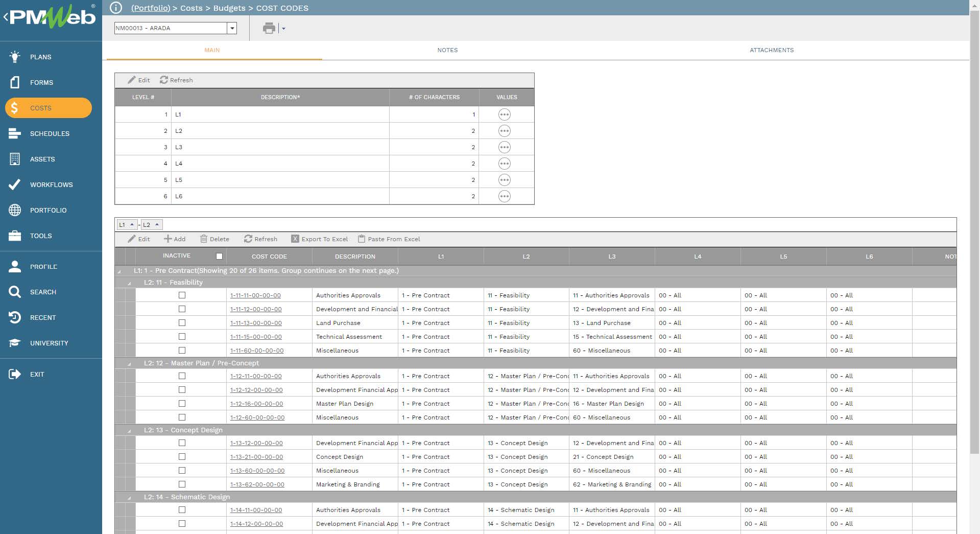Check inactive box for 1-12-11-00-00-00

(182, 376)
